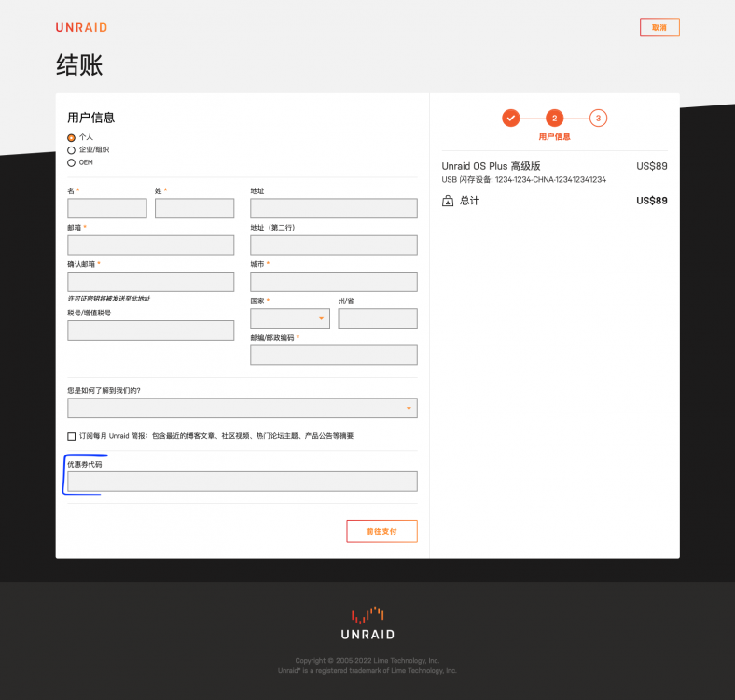Image resolution: width=735 pixels, height=700 pixels.
Task: Click the 前往支付 proceed to payment button
Action: tap(381, 531)
